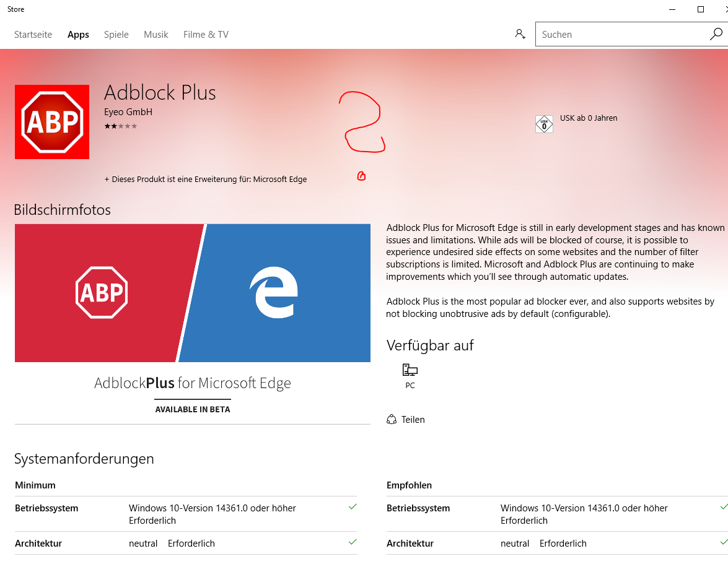This screenshot has width=728, height=572.
Task: Click the Adblock Plus title text
Action: pos(160,92)
